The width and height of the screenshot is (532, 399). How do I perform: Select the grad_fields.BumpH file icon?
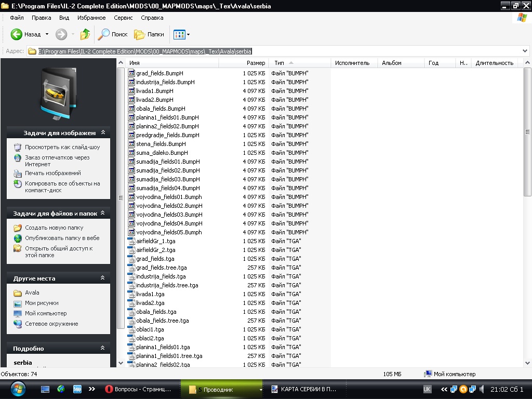pos(131,73)
